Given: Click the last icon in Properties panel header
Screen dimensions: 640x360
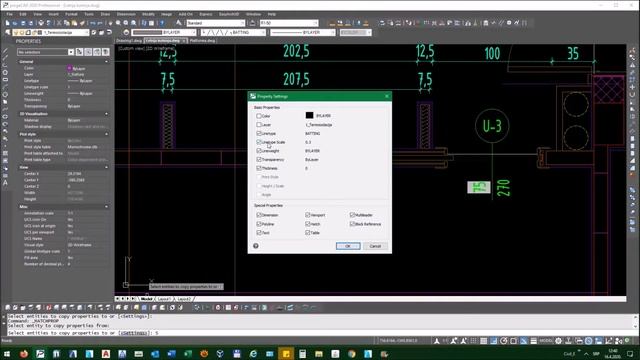Looking at the screenshot, I should click(x=106, y=52).
